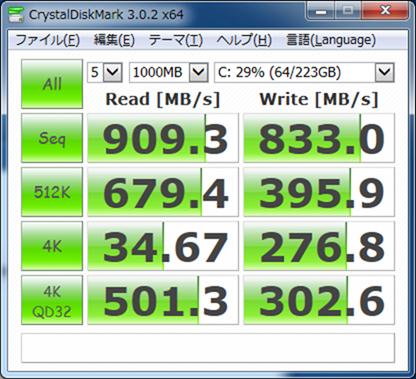Click the CrystalDiskMark title bar icon
416x379 pixels.
pos(16,14)
